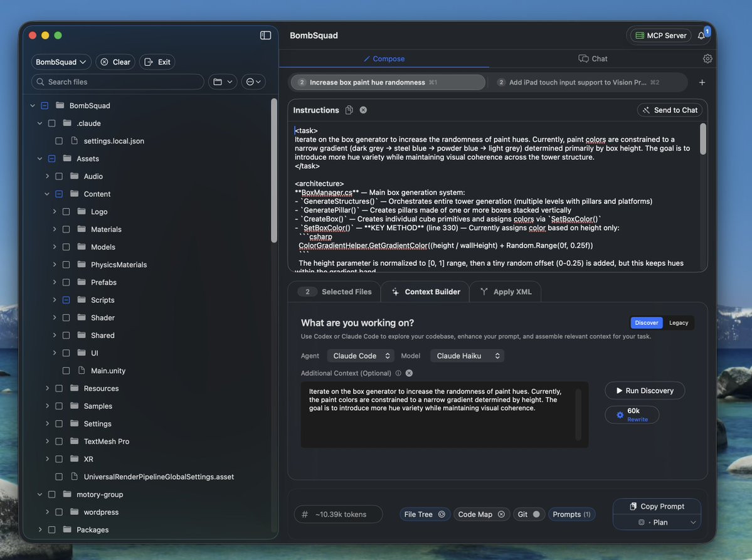Toggle the sidebar panel icon
Image resolution: width=752 pixels, height=560 pixels.
(x=265, y=36)
